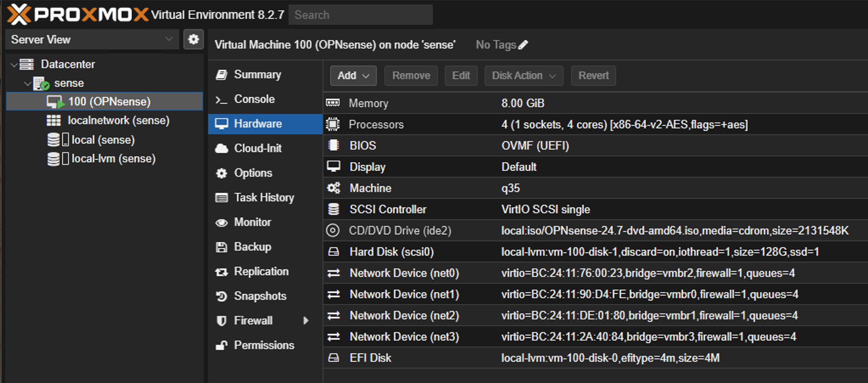Click the Machine gears icon
This screenshot has height=383, width=868.
click(x=333, y=188)
